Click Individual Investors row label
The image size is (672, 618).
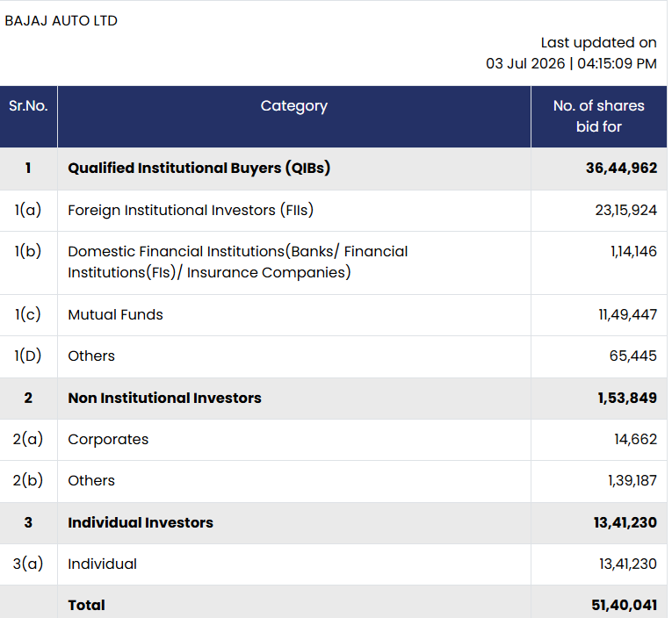pos(141,522)
